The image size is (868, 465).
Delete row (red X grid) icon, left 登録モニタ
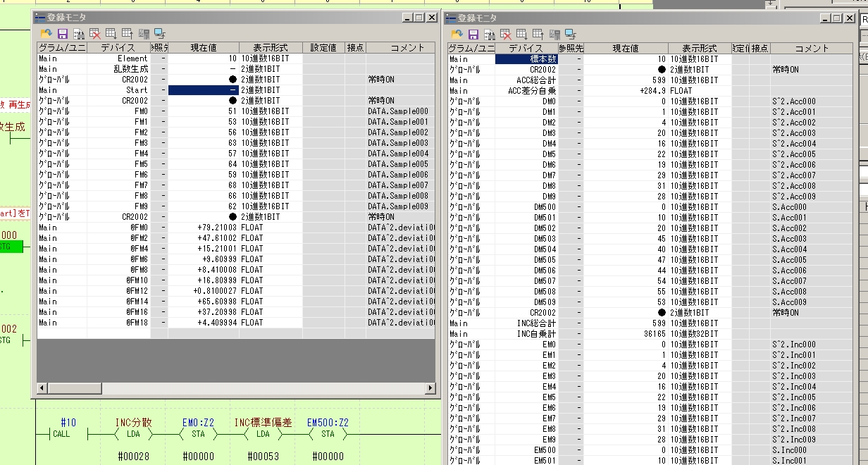click(95, 33)
